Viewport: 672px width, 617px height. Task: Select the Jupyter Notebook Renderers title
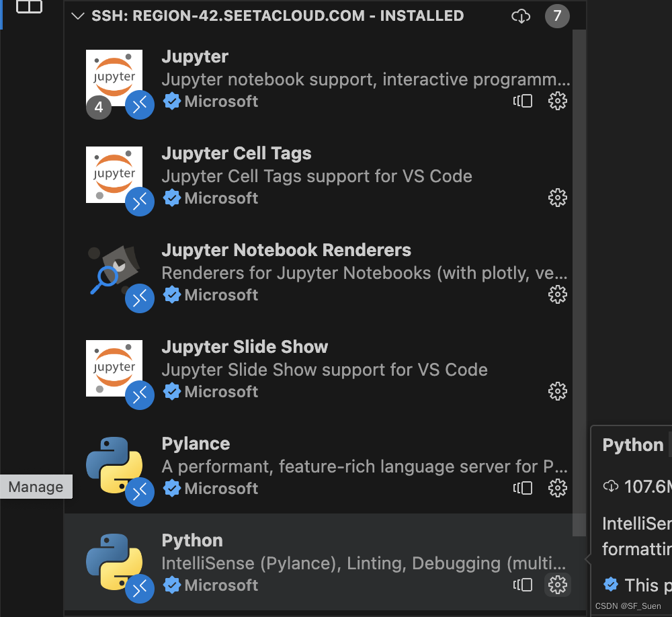click(286, 250)
